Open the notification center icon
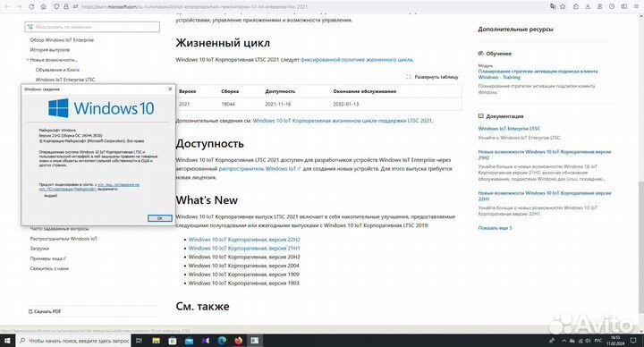Viewport: 644px width, 347px height. tap(633, 341)
